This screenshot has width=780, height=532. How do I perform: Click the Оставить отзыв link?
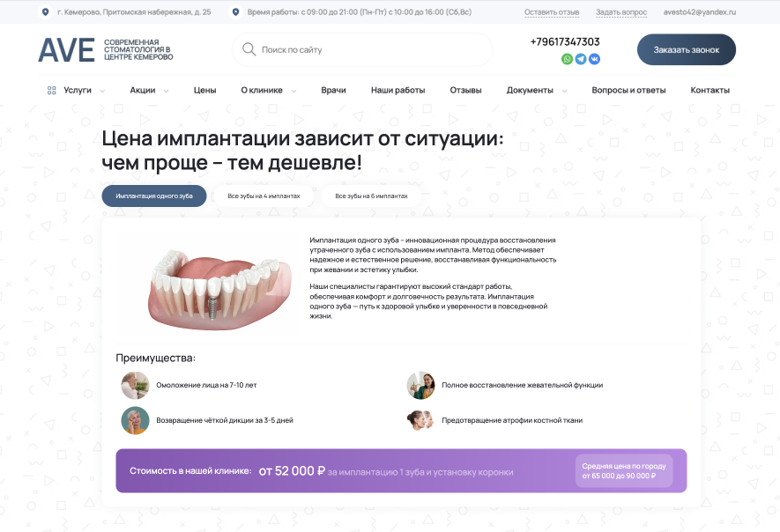coord(552,12)
